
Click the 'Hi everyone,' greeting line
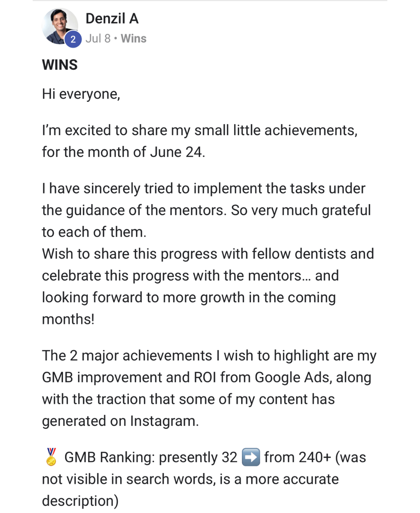[81, 94]
